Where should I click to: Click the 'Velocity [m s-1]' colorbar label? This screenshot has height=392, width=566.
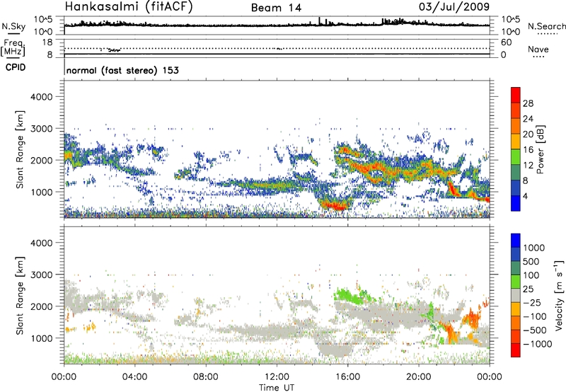click(x=559, y=295)
